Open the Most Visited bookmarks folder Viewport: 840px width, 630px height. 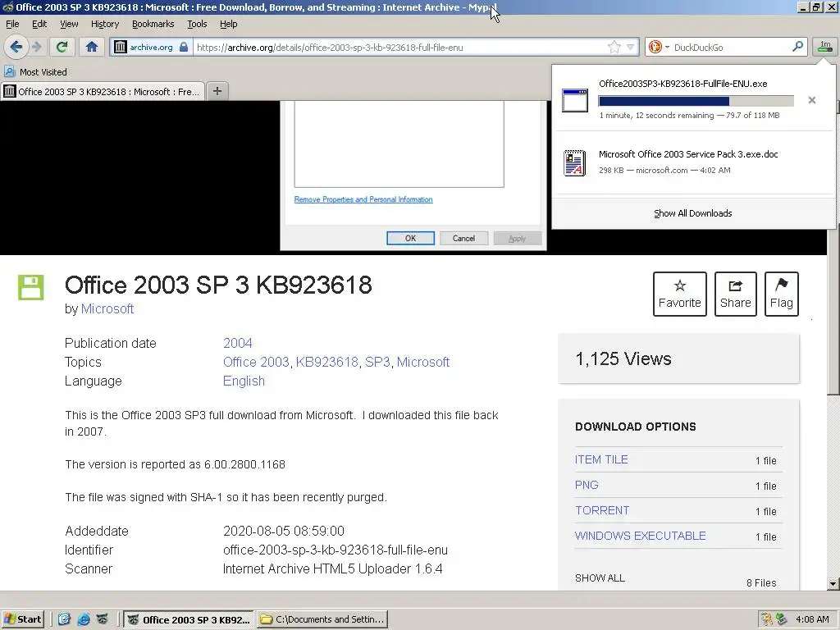tap(35, 72)
